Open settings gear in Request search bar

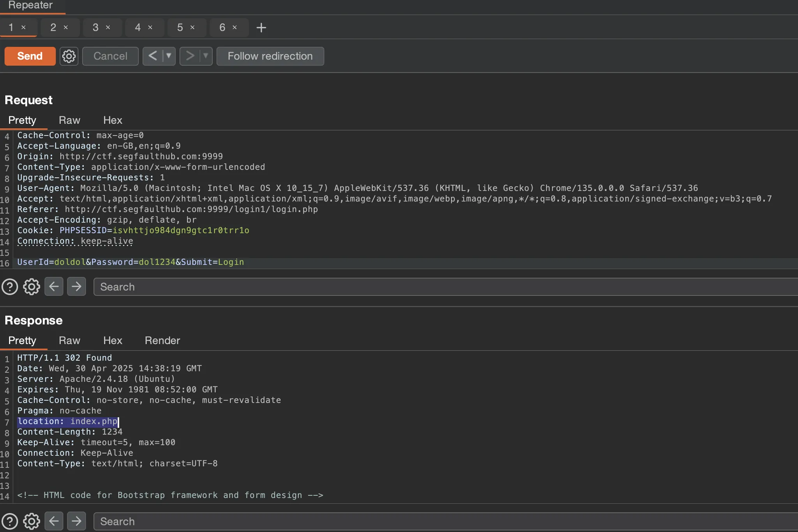coord(32,287)
